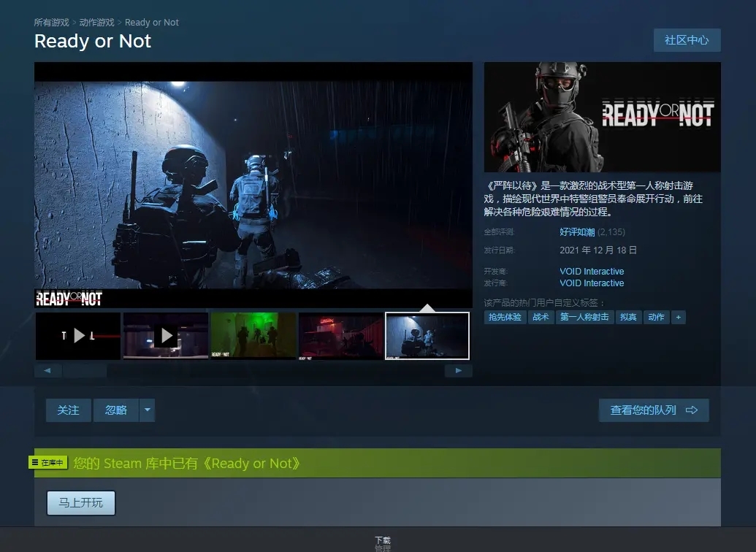Screen dimensions: 756x552
Task: Select the 抢先体验 tag
Action: [505, 317]
